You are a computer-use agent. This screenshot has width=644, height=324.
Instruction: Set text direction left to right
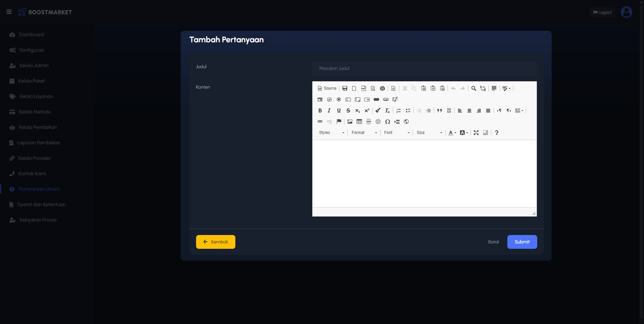pyautogui.click(x=499, y=110)
